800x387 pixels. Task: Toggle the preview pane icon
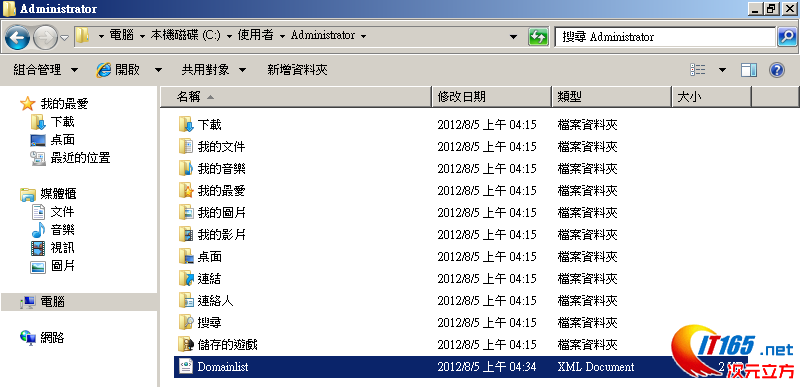coord(749,70)
